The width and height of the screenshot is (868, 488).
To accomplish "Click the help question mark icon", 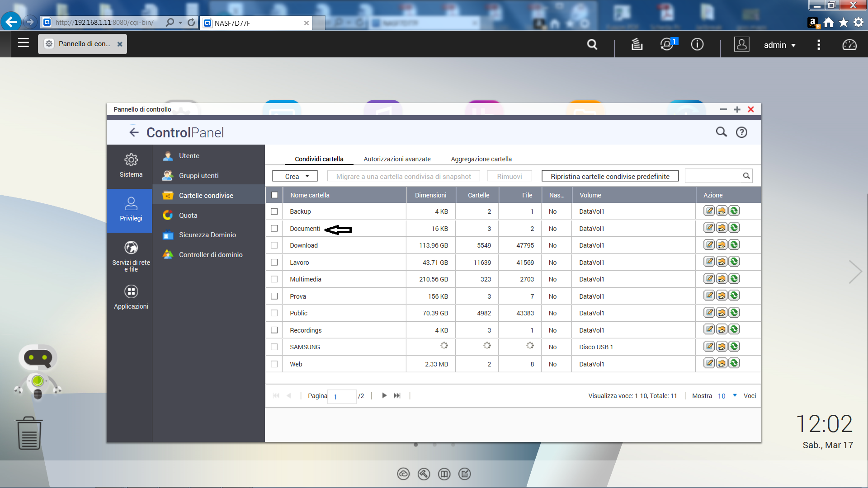I will [x=741, y=132].
